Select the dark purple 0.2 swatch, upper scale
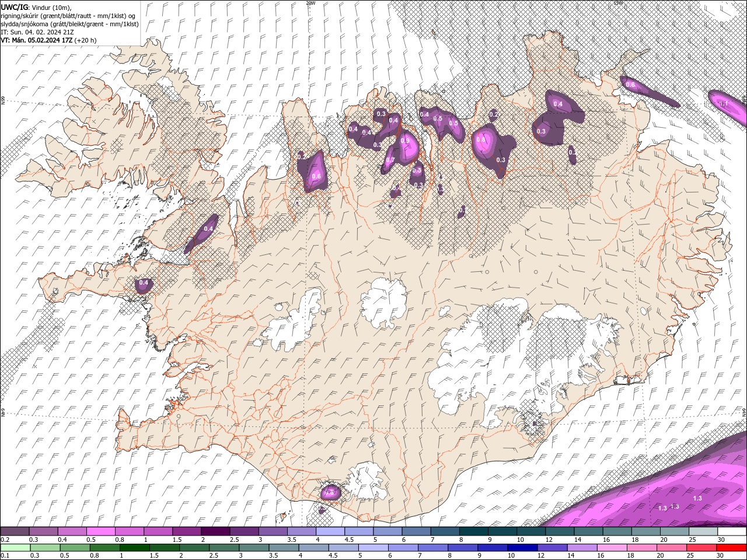Viewport: 747px width, 560px height. [x=15, y=531]
